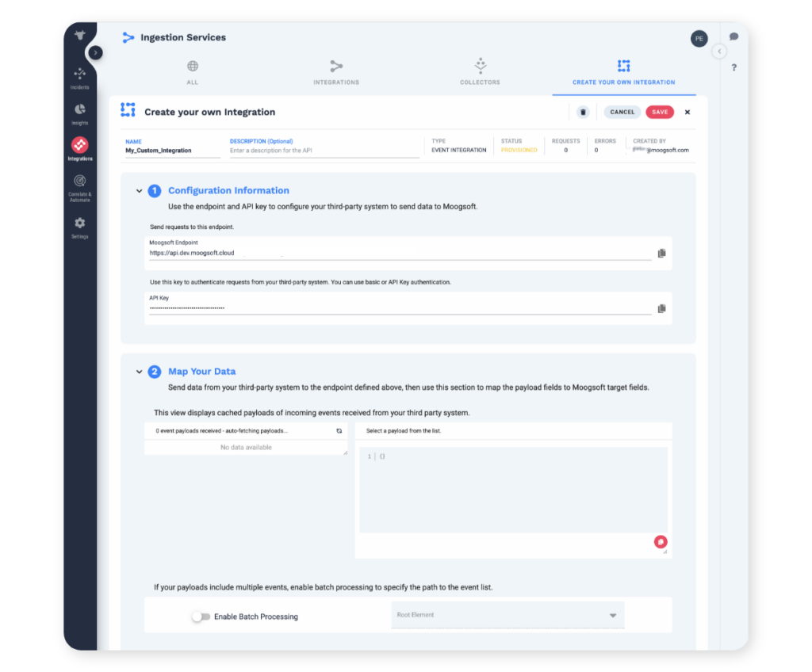Toggle Enable Batch Processing switch
The height and width of the screenshot is (672, 812).
coord(201,617)
